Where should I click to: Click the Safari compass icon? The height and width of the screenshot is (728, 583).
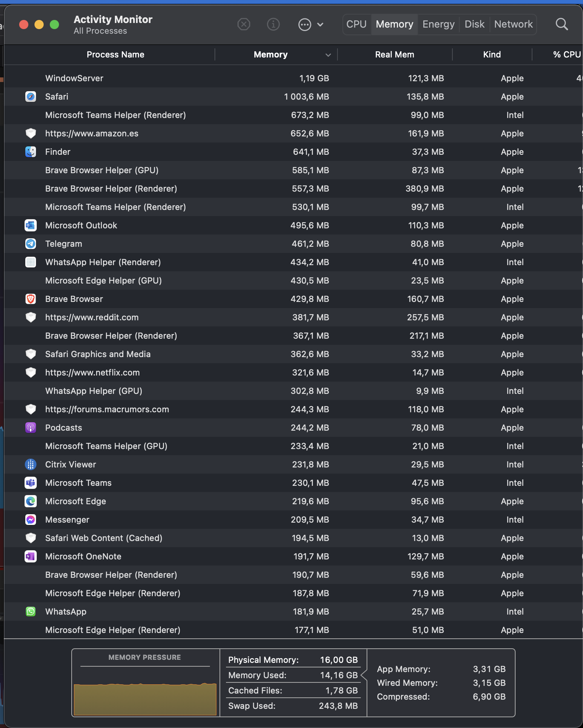pyautogui.click(x=31, y=97)
